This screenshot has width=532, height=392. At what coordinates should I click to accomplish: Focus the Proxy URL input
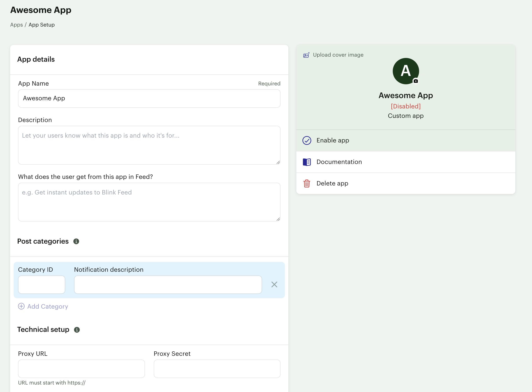click(81, 369)
